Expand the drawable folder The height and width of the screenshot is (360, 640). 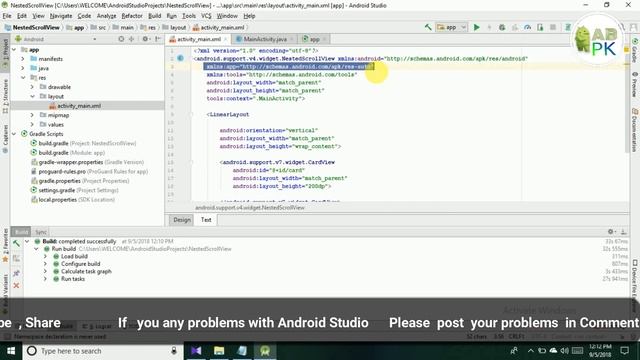coord(32,87)
